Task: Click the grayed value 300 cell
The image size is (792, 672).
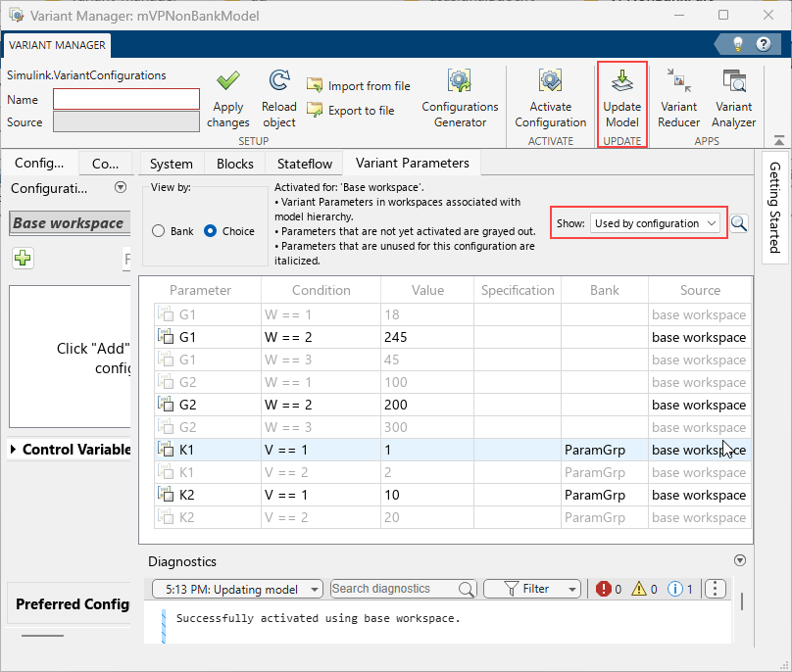Action: click(427, 427)
